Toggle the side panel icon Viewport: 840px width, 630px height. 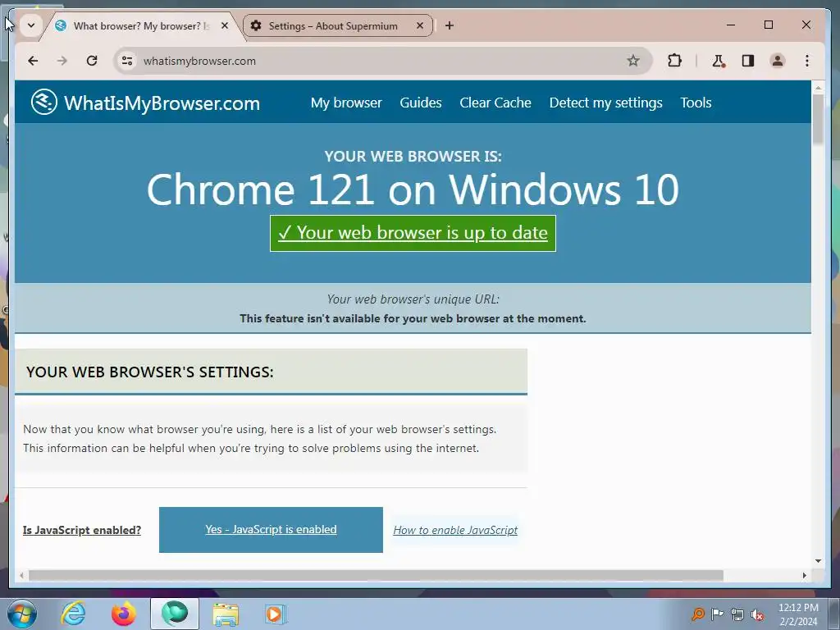click(x=748, y=61)
